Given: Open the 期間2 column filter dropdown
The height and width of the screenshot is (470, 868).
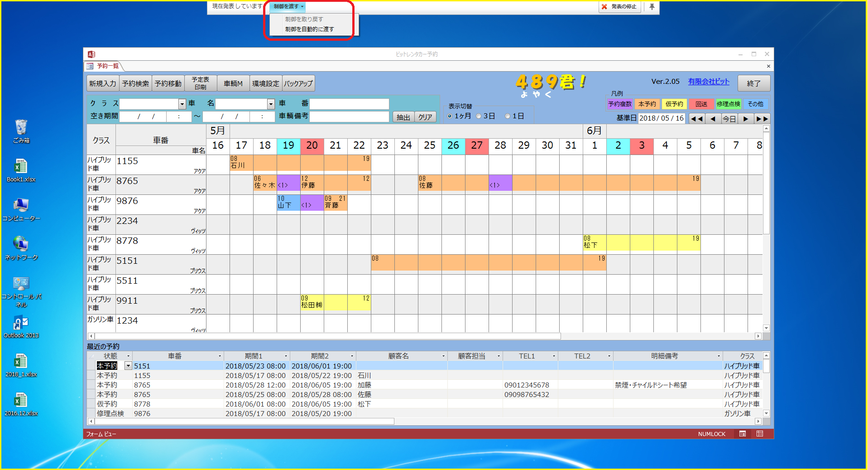Looking at the screenshot, I should (x=352, y=356).
